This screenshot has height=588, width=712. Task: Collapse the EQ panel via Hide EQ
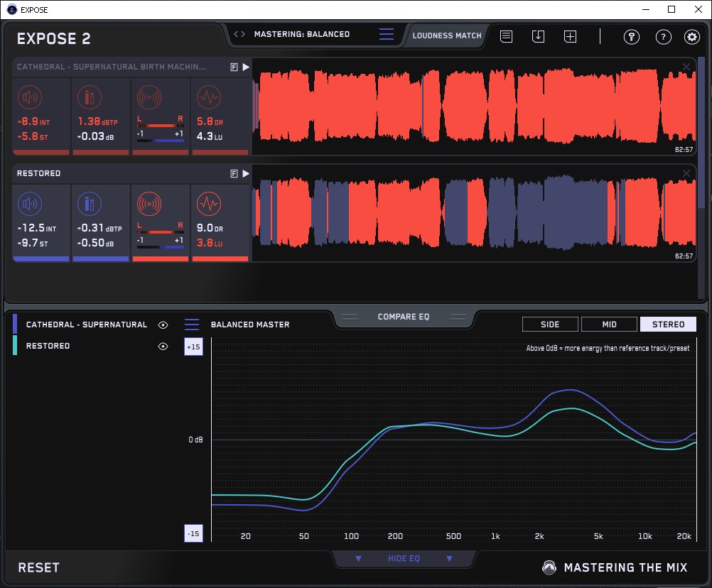(x=404, y=559)
